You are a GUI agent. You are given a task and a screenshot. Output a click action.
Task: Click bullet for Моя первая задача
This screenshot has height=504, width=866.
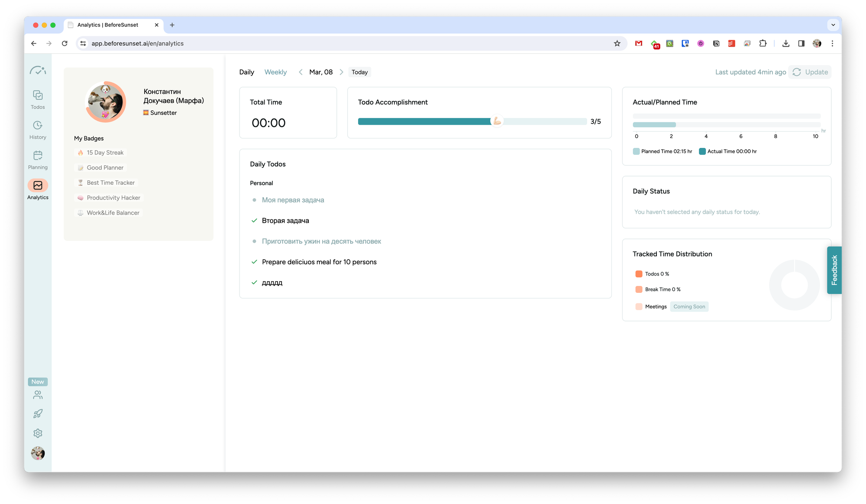[254, 200]
